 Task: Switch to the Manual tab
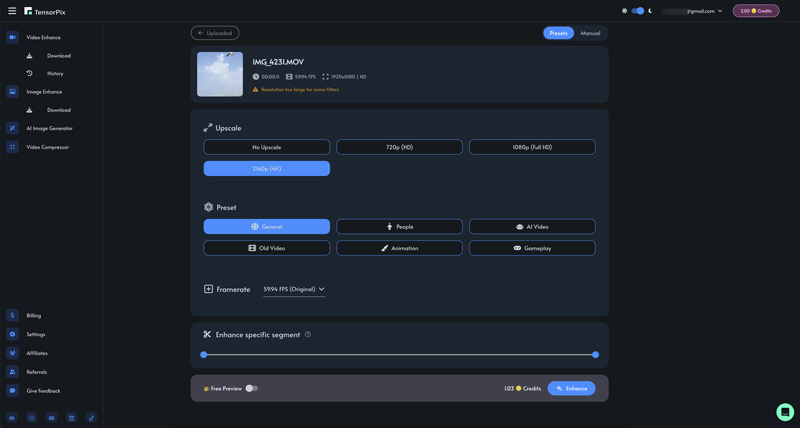point(590,33)
